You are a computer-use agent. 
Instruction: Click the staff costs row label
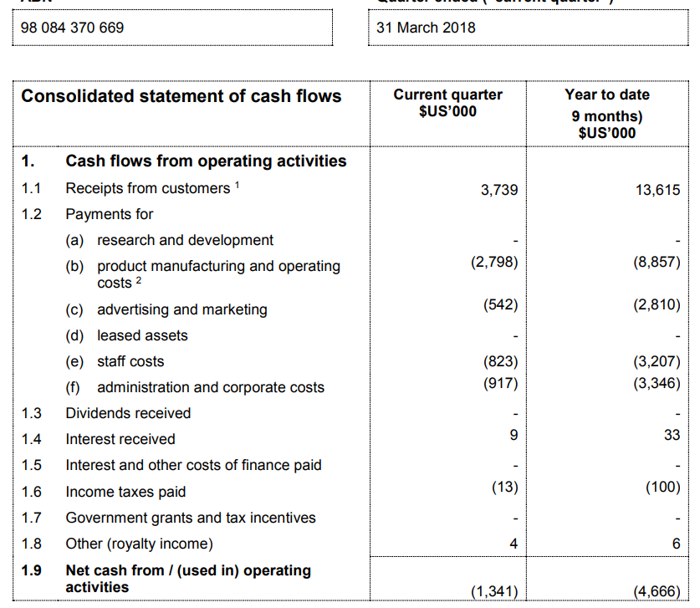(x=130, y=361)
